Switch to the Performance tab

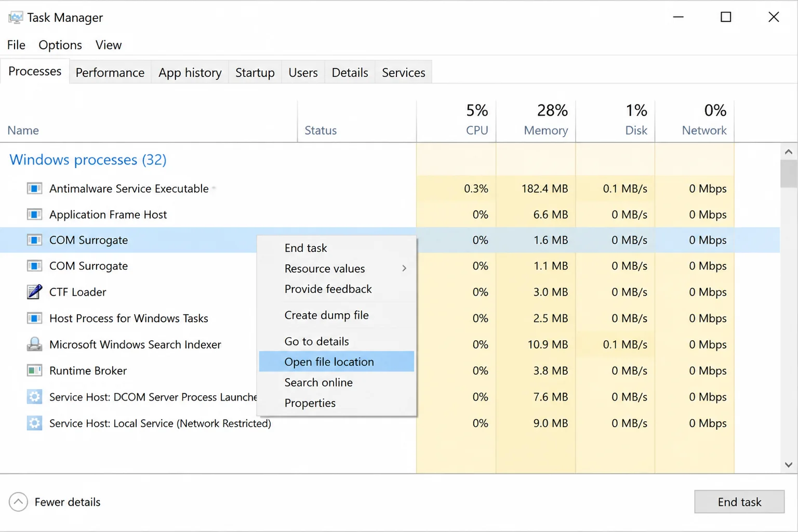(x=110, y=73)
